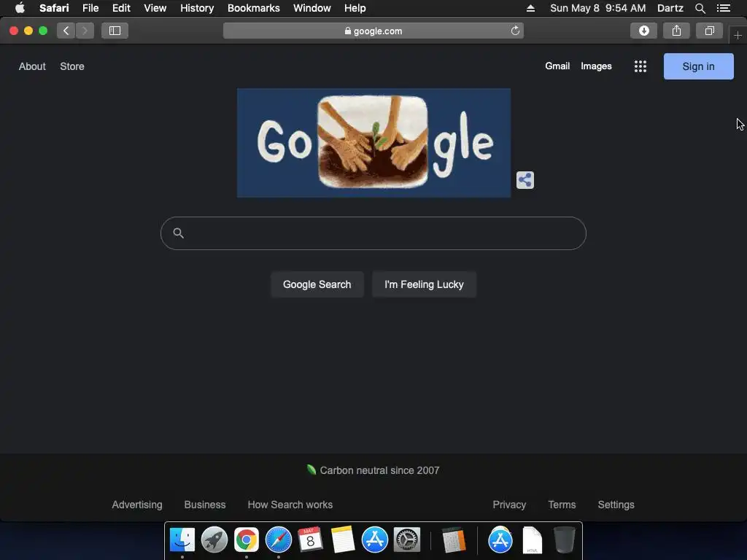Image resolution: width=747 pixels, height=560 pixels.
Task: Open the Share sheet in Safari toolbar
Action: pyautogui.click(x=676, y=31)
